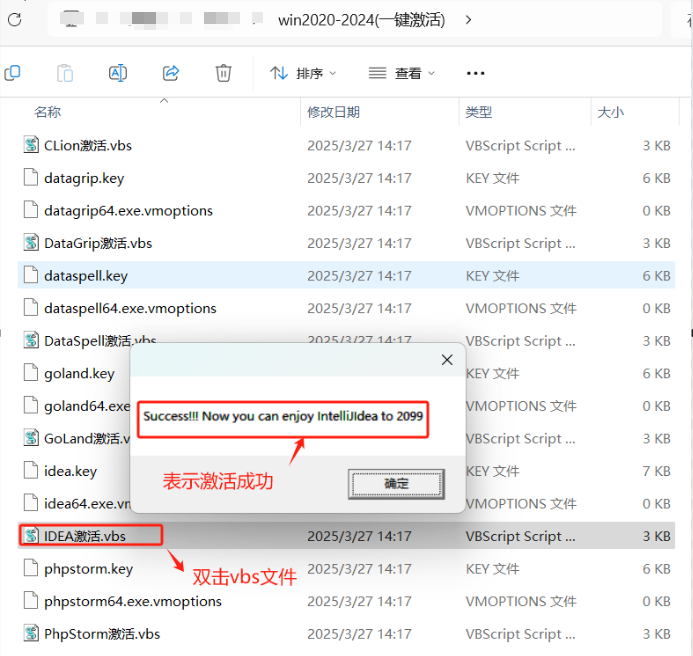This screenshot has height=656, width=693.
Task: Click phpstorm64.exe.vmoptions file name
Action: [x=133, y=601]
